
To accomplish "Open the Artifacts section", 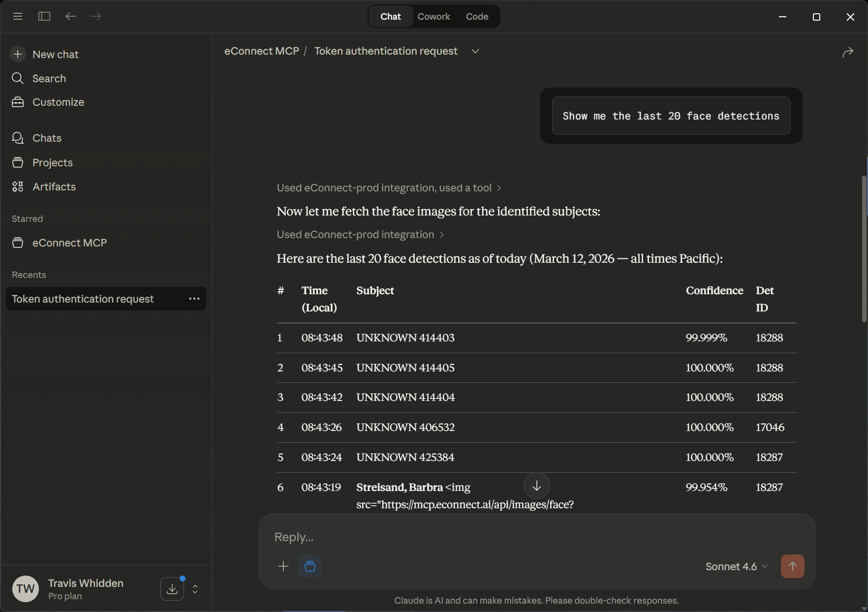I will [54, 186].
